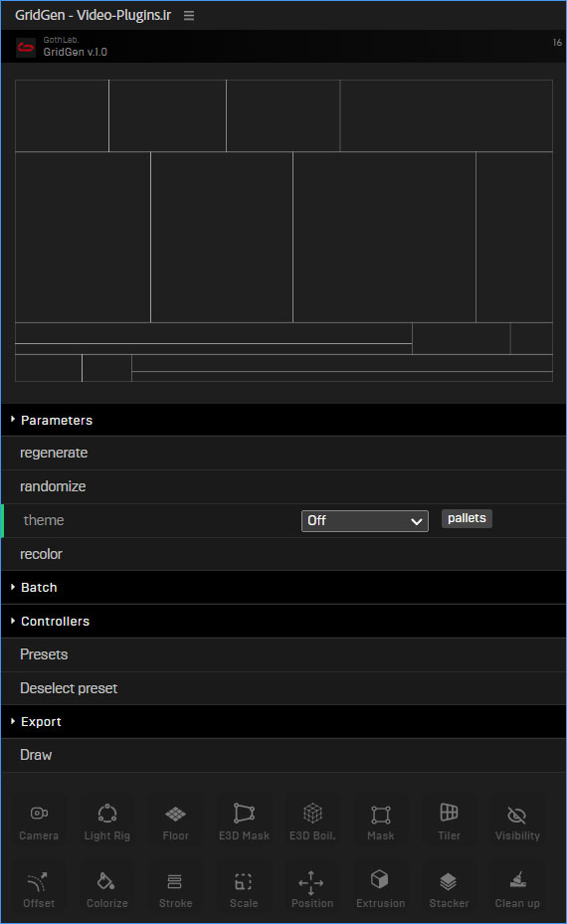Image resolution: width=567 pixels, height=924 pixels.
Task: Click the Stacker layers icon
Action: (449, 881)
